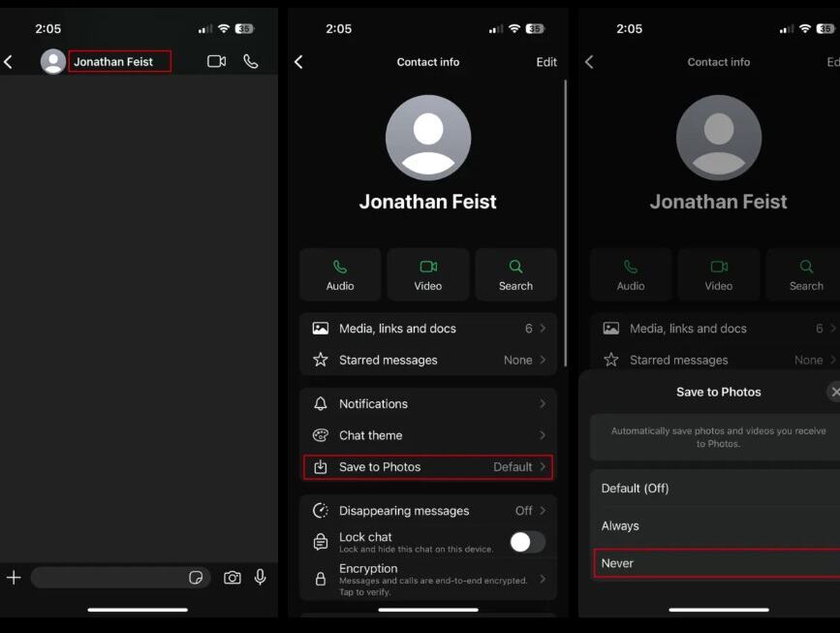This screenshot has height=633, width=840.
Task: Toggle the Lock chat switch
Action: [x=527, y=542]
